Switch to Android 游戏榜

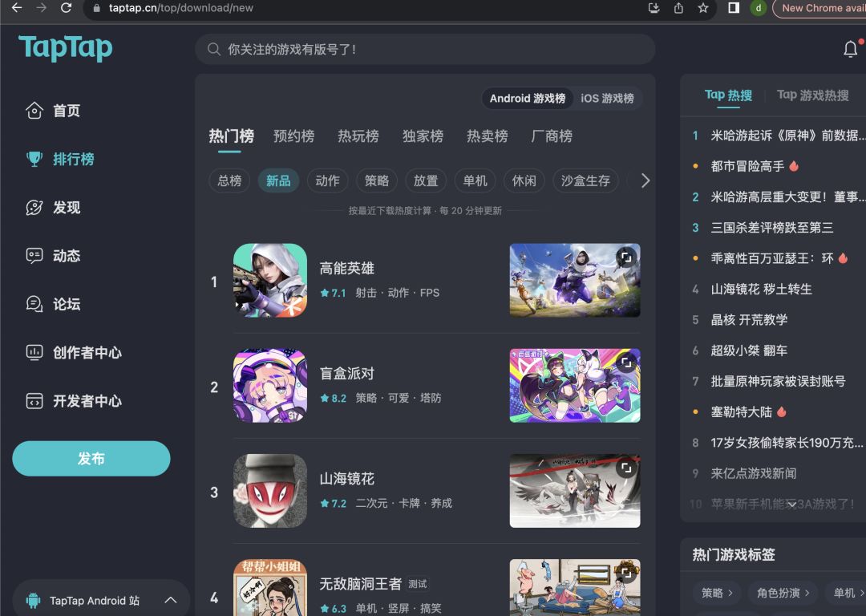(x=528, y=99)
